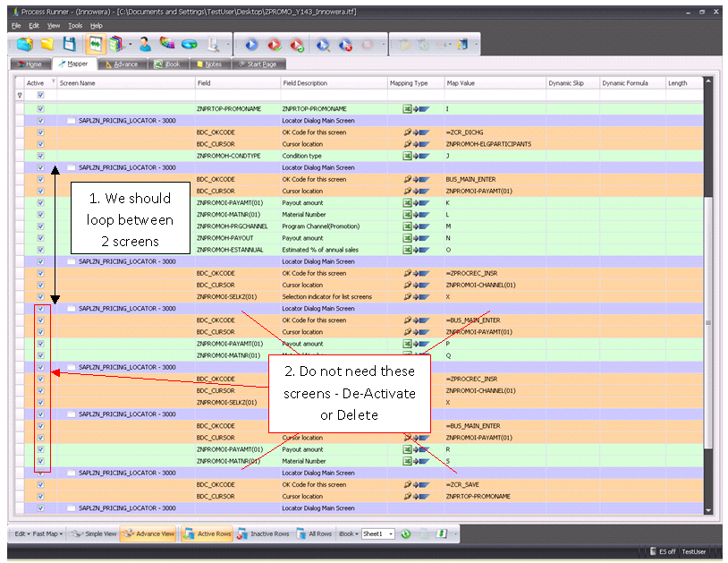Image resolution: width=728 pixels, height=563 pixels.
Task: Click the green refresh icon beside Sheet1
Action: 405,534
